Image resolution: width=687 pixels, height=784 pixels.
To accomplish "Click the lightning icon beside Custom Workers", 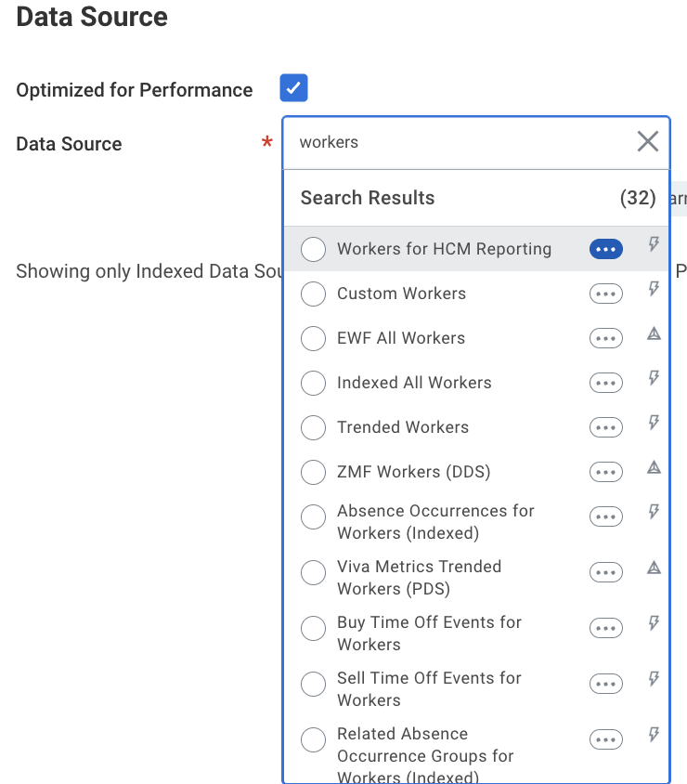I will (x=654, y=289).
